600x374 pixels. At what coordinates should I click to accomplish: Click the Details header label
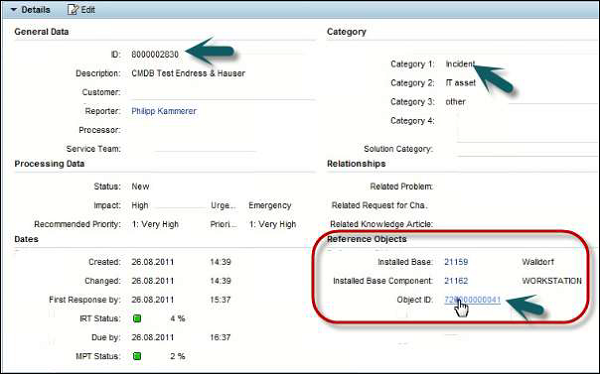point(36,10)
